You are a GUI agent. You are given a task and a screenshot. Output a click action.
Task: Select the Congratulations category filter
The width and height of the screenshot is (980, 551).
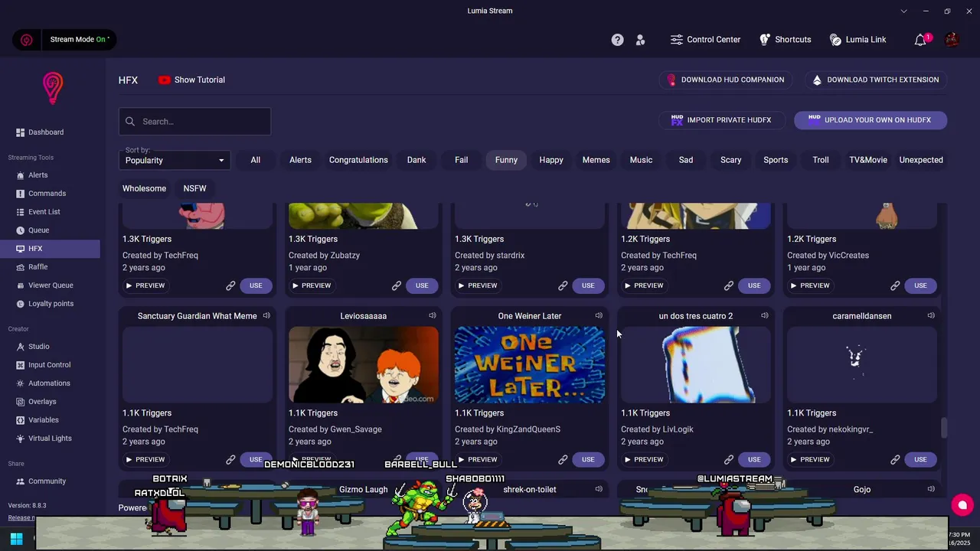[358, 160]
